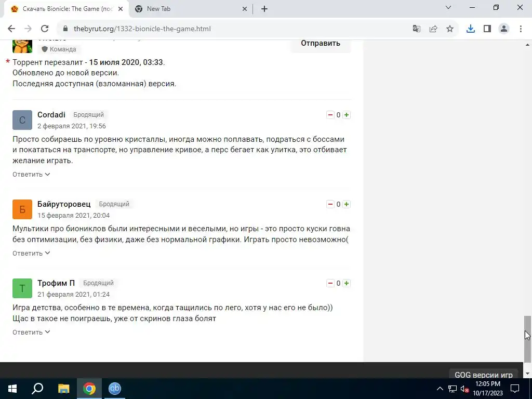The height and width of the screenshot is (399, 532).
Task: Open Windows taskbar search
Action: [x=37, y=389]
